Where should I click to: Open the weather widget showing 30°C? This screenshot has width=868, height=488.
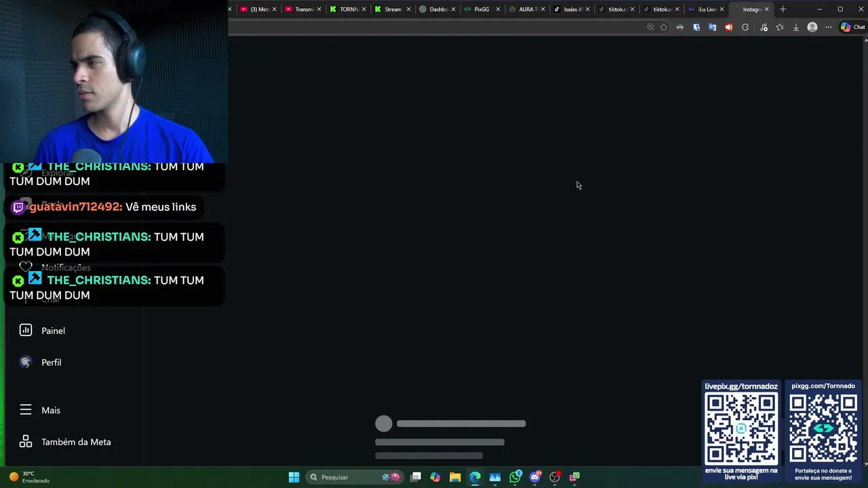[29, 477]
